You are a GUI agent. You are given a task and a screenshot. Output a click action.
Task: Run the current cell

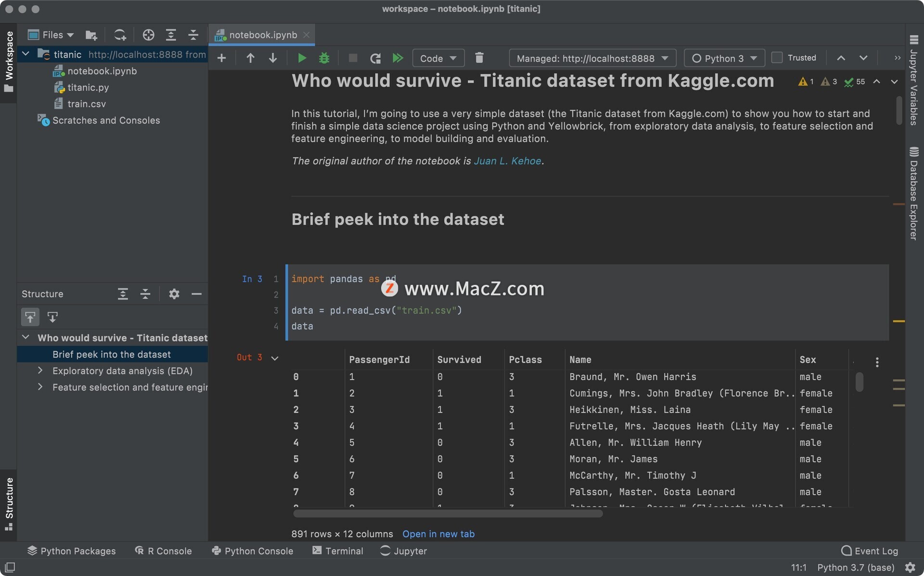click(x=302, y=58)
